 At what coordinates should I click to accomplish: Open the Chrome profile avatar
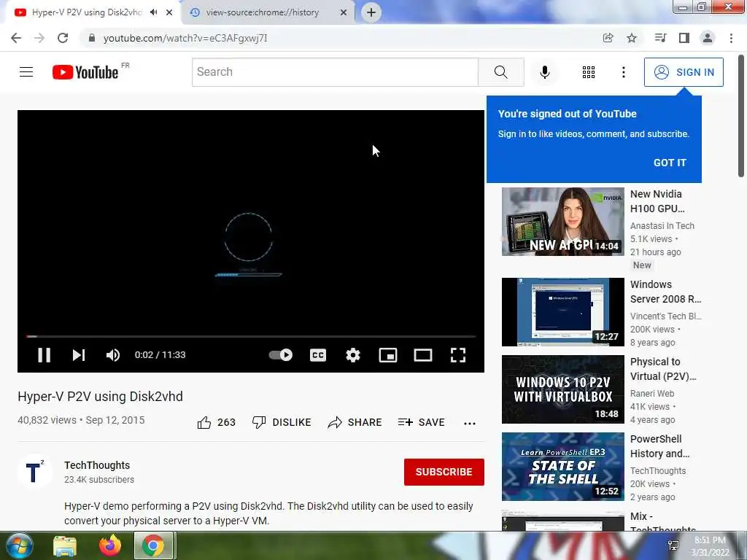pos(708,38)
